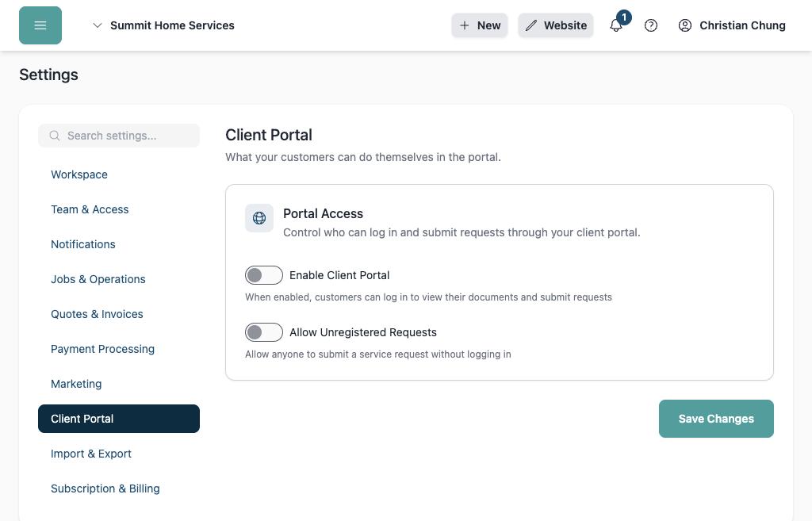Screen dimensions: 812x521
Task: Click the Summit Home Services name
Action: pos(172,25)
